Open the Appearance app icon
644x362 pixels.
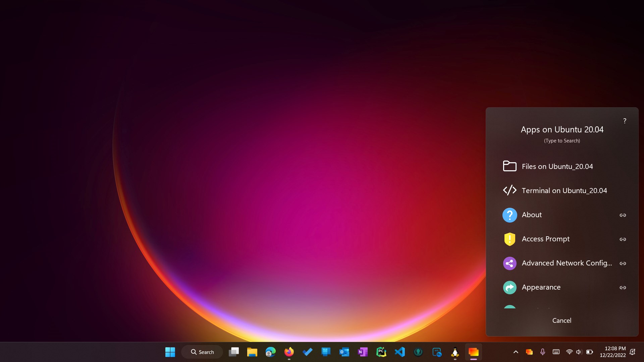[x=509, y=287]
